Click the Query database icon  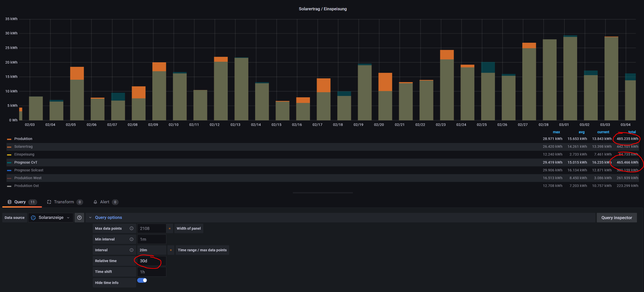pos(10,202)
